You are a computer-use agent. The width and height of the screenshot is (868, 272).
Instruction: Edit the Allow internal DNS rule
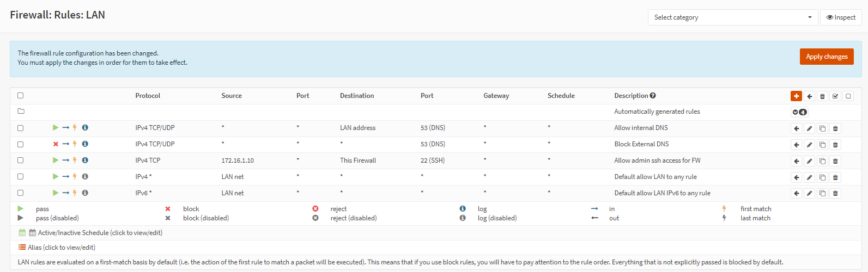(x=810, y=129)
